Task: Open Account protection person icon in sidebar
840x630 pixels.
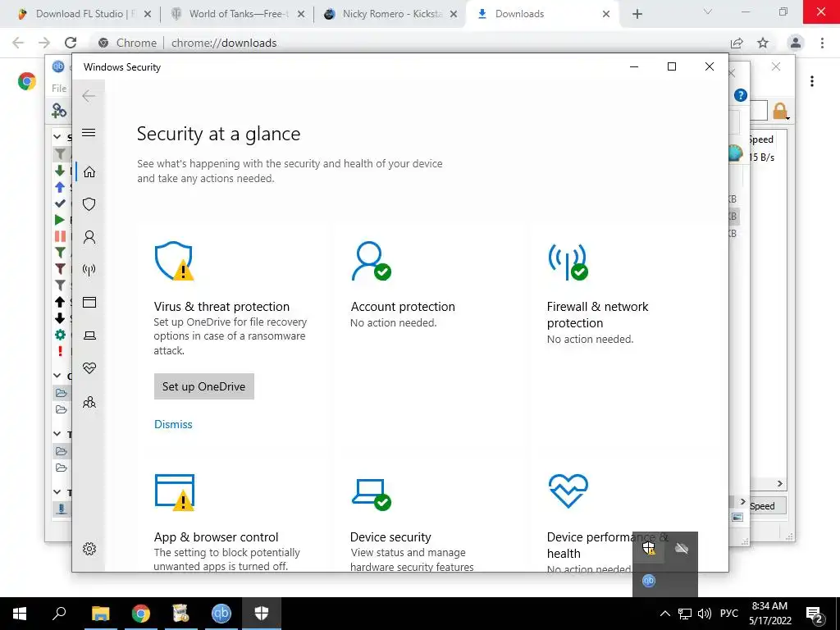Action: pyautogui.click(x=89, y=237)
